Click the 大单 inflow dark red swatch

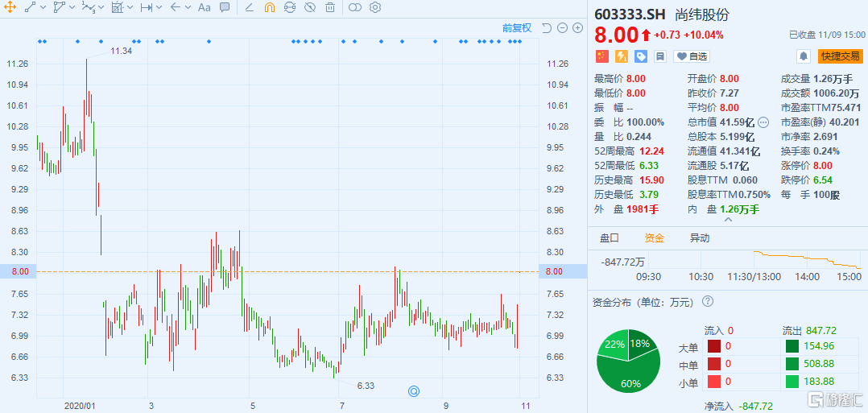tap(714, 346)
